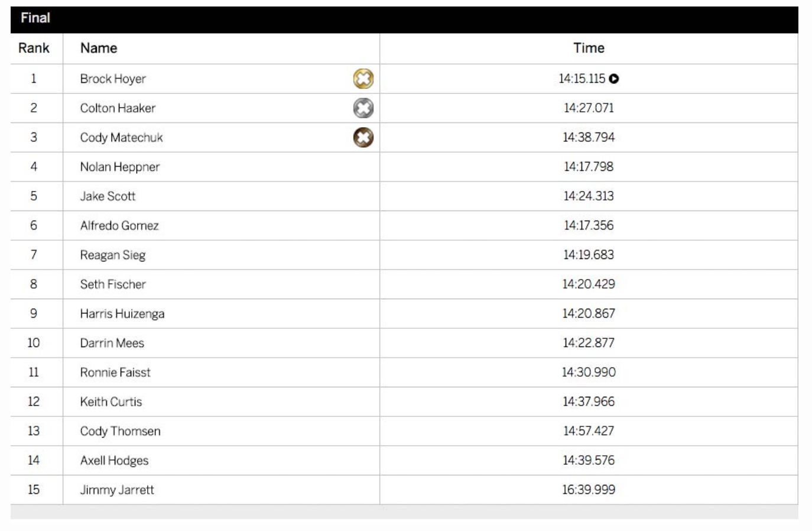Click Jimmy Jarrett's 16:39.999 time
The image size is (812, 531).
[589, 490]
